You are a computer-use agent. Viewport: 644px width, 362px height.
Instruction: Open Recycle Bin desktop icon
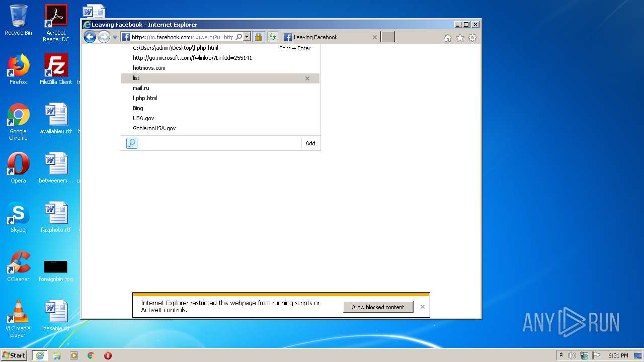18,20
